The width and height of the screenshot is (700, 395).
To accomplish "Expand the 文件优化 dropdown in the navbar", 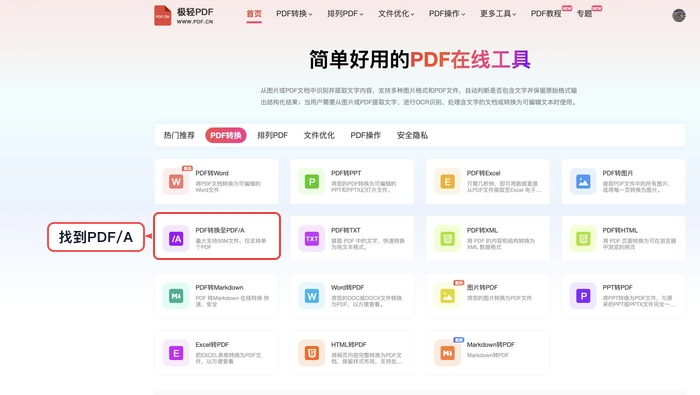I will pyautogui.click(x=396, y=14).
